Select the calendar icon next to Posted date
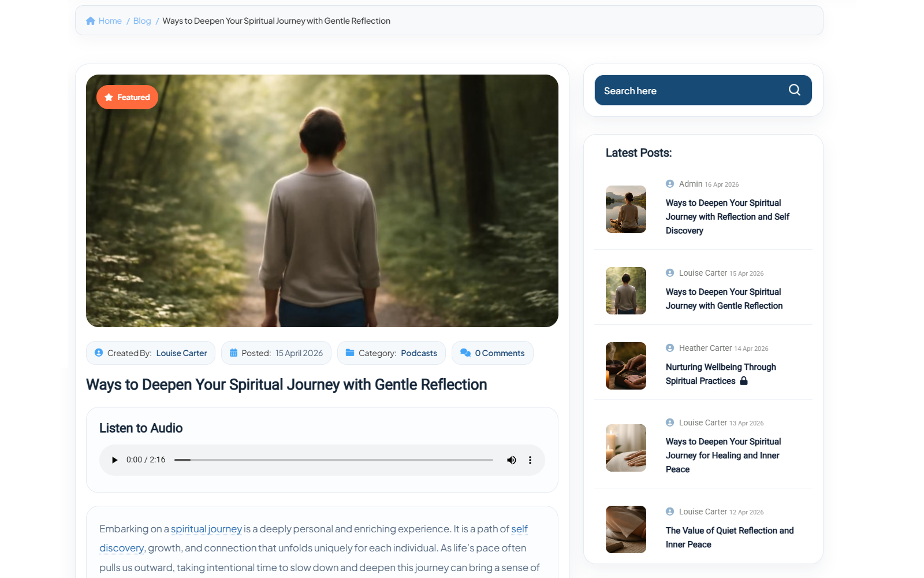Image resolution: width=924 pixels, height=578 pixels. 233,353
